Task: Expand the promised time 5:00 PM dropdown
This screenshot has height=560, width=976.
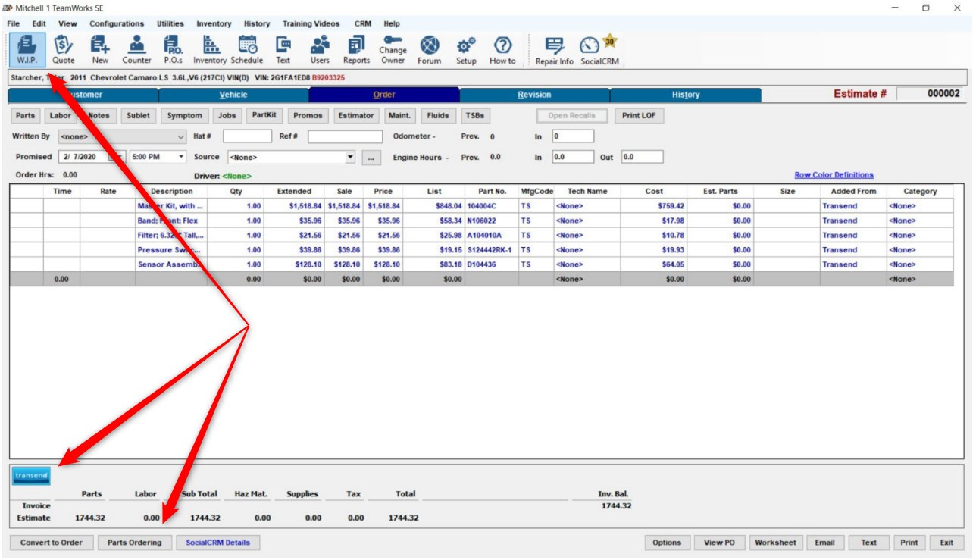Action: [181, 157]
